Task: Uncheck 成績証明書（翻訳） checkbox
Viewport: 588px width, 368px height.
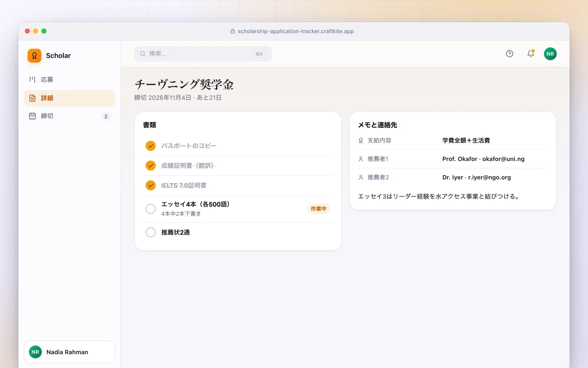Action: (151, 166)
